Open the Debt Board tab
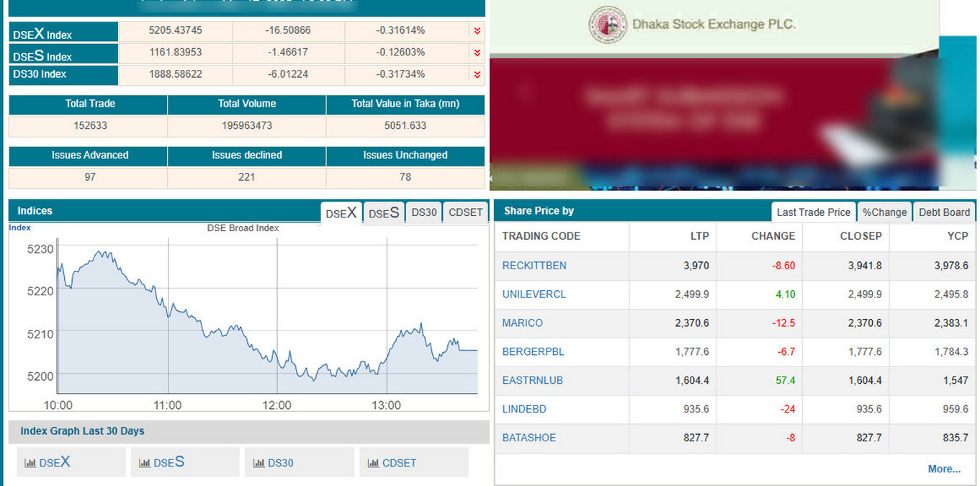This screenshot has height=486, width=980. click(x=944, y=212)
